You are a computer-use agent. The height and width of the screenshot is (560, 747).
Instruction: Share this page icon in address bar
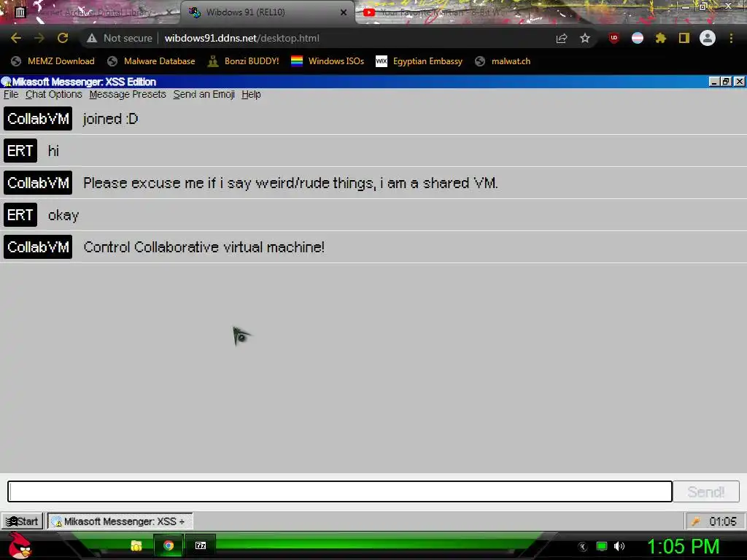coord(562,38)
